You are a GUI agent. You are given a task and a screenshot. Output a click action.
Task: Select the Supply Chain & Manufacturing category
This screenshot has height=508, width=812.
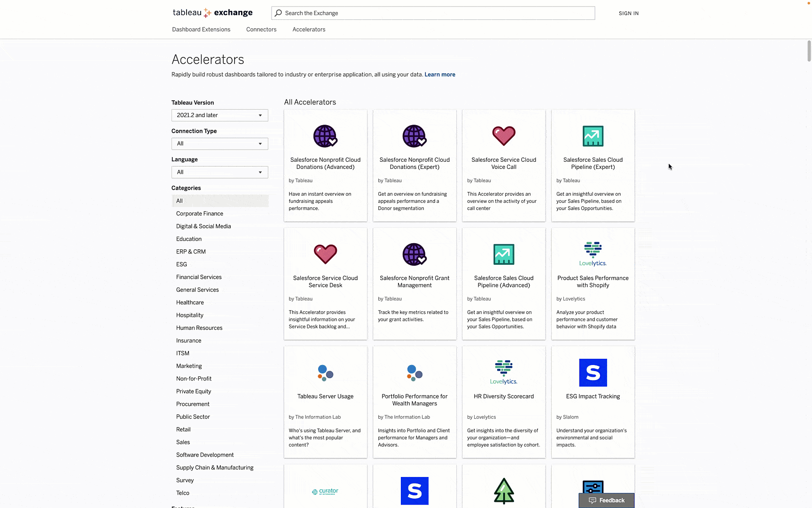pyautogui.click(x=215, y=468)
